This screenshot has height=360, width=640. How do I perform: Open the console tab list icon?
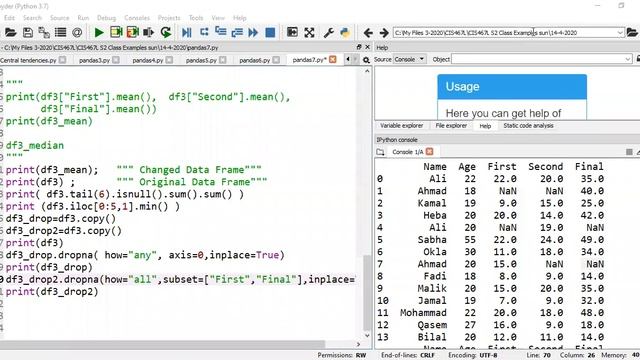point(380,152)
